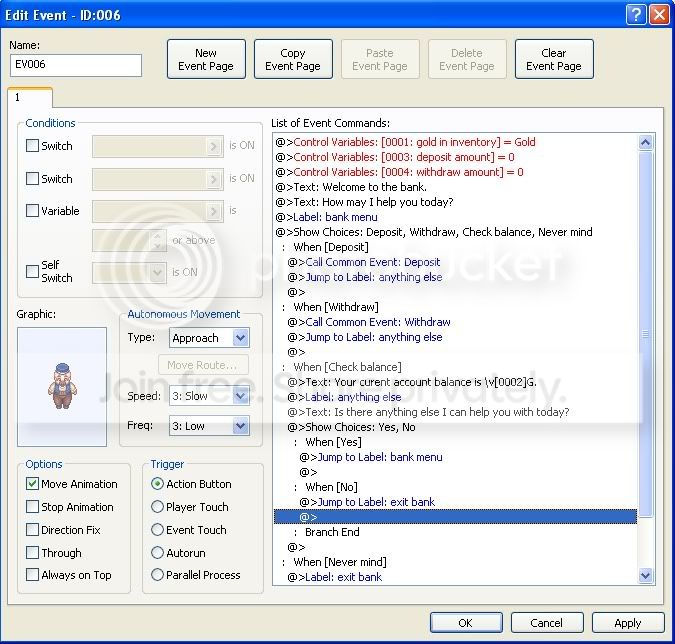Click the event Name text field
This screenshot has height=644, width=675.
point(76,66)
